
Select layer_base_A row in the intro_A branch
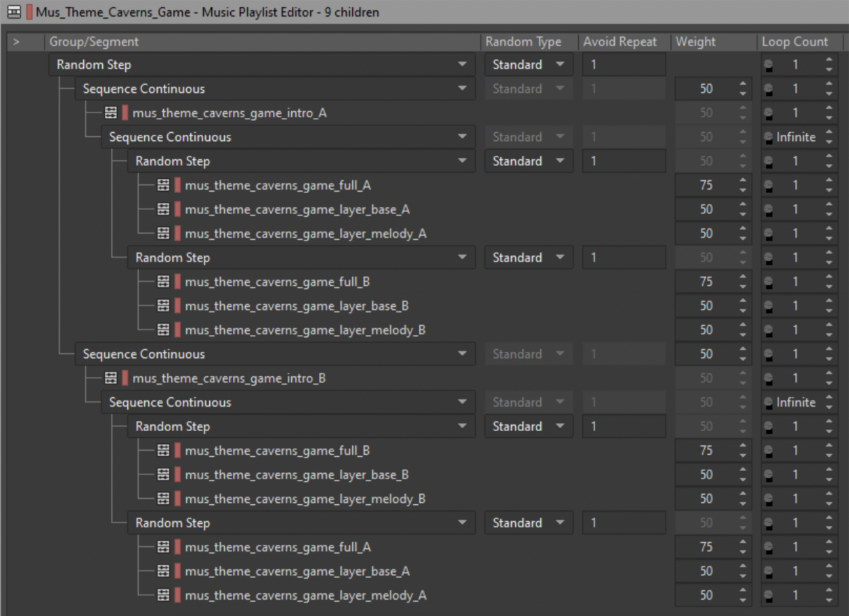pyautogui.click(x=297, y=209)
